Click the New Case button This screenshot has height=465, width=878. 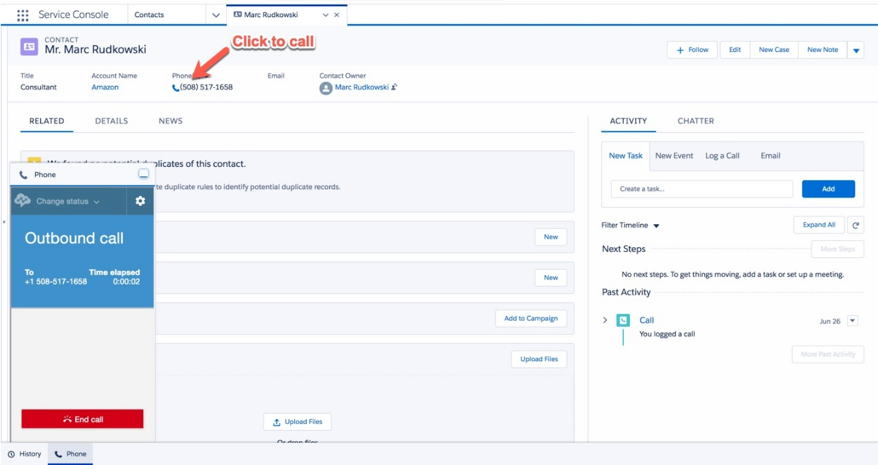[774, 50]
